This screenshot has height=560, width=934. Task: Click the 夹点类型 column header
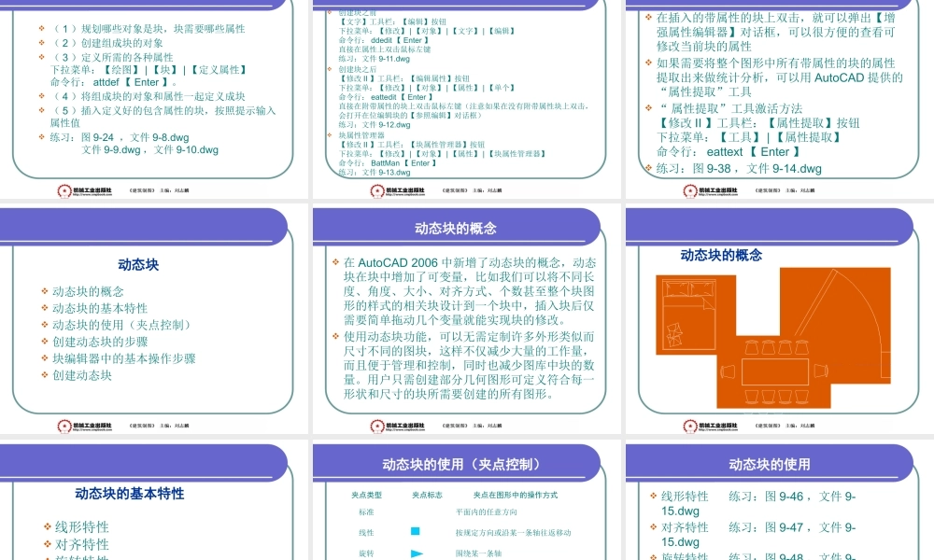click(x=366, y=495)
